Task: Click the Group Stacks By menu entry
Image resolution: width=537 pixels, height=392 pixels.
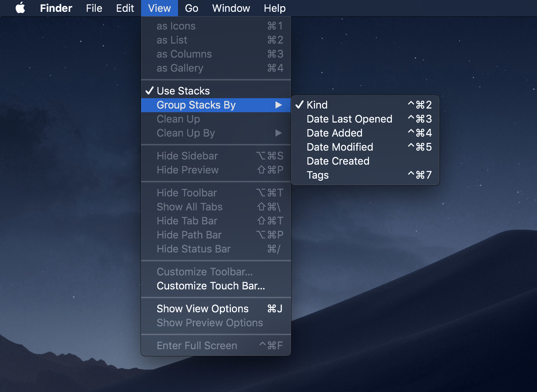Action: [x=196, y=105]
